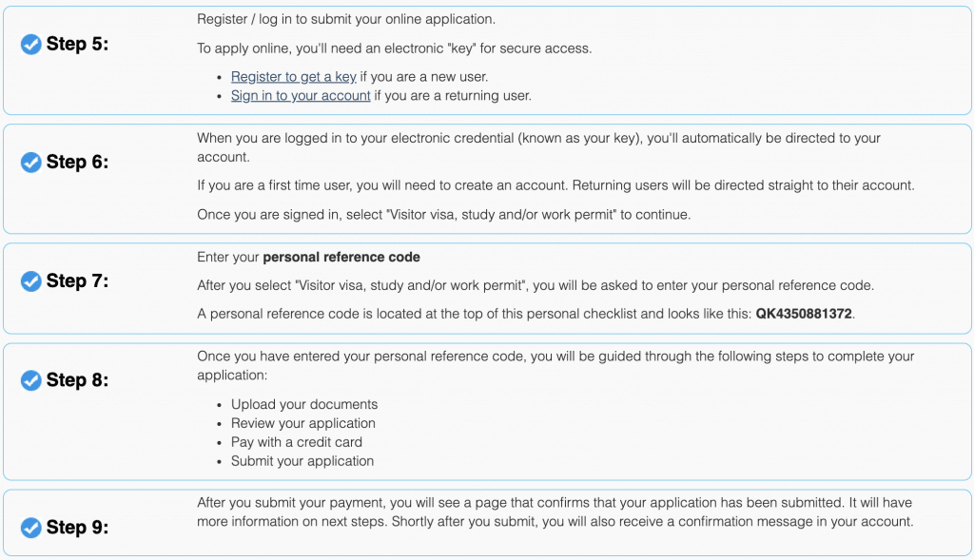
Task: Click the 'Submit your application' bullet item
Action: click(302, 461)
